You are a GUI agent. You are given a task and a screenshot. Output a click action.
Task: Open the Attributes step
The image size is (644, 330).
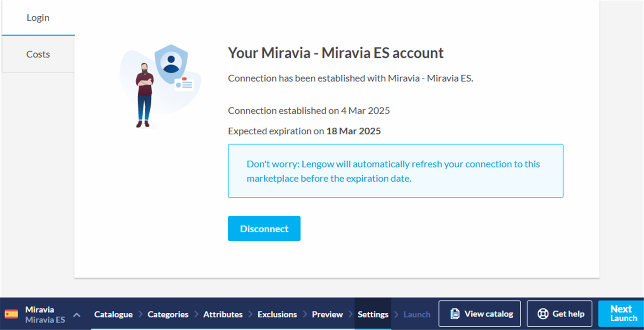pyautogui.click(x=223, y=314)
